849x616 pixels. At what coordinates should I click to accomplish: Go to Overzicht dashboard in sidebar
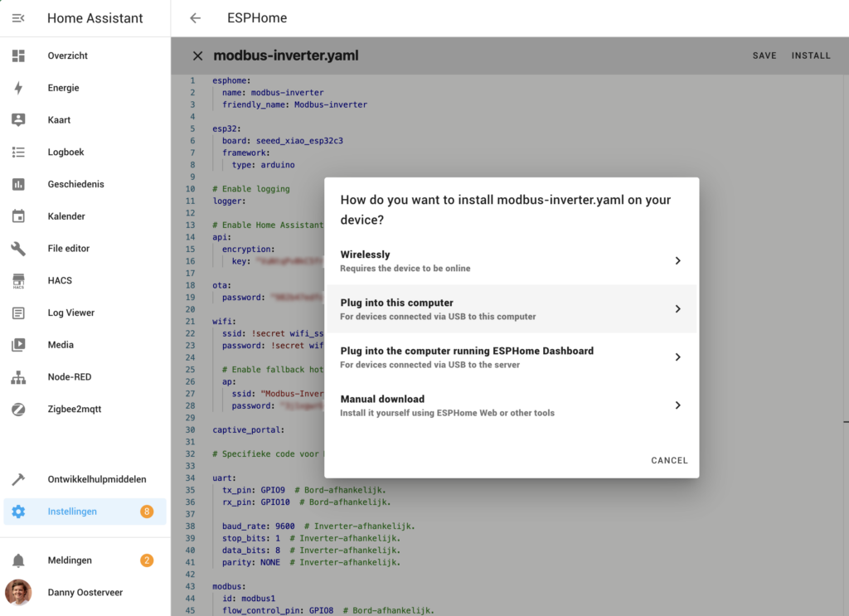[x=68, y=56]
